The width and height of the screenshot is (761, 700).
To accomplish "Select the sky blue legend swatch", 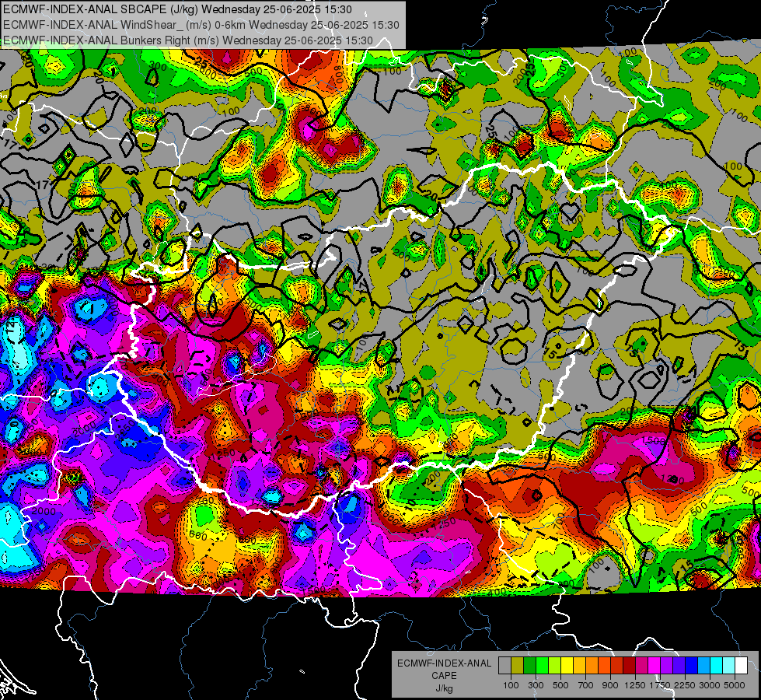I will pyautogui.click(x=703, y=665).
